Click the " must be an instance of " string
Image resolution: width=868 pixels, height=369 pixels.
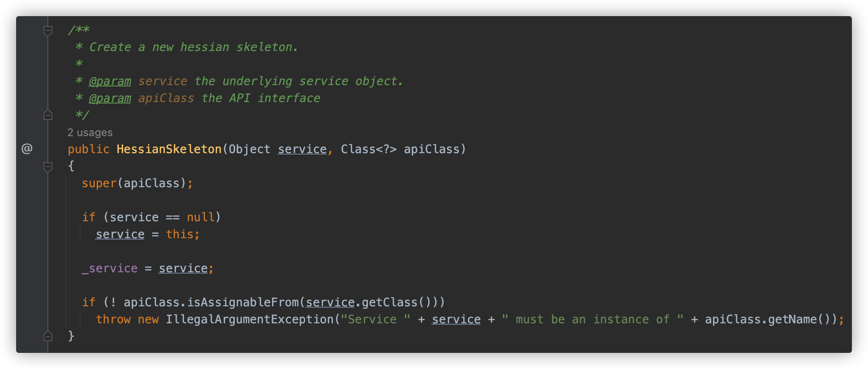click(x=592, y=319)
